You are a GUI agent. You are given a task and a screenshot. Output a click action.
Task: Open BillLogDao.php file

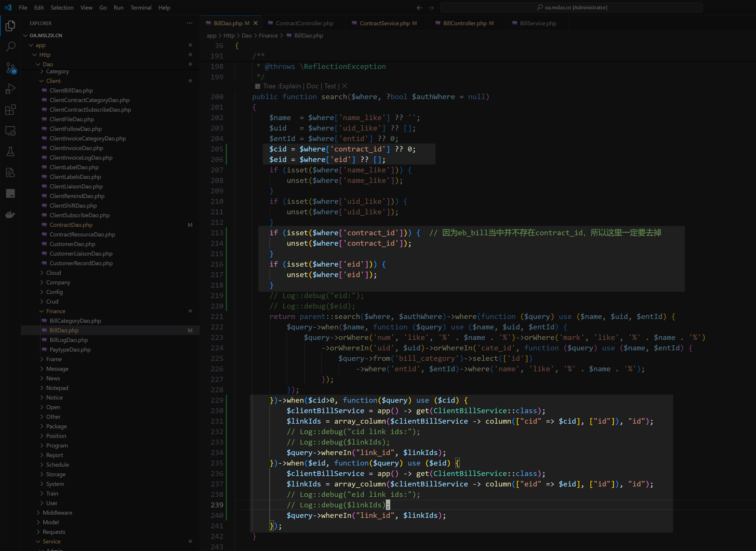point(69,340)
